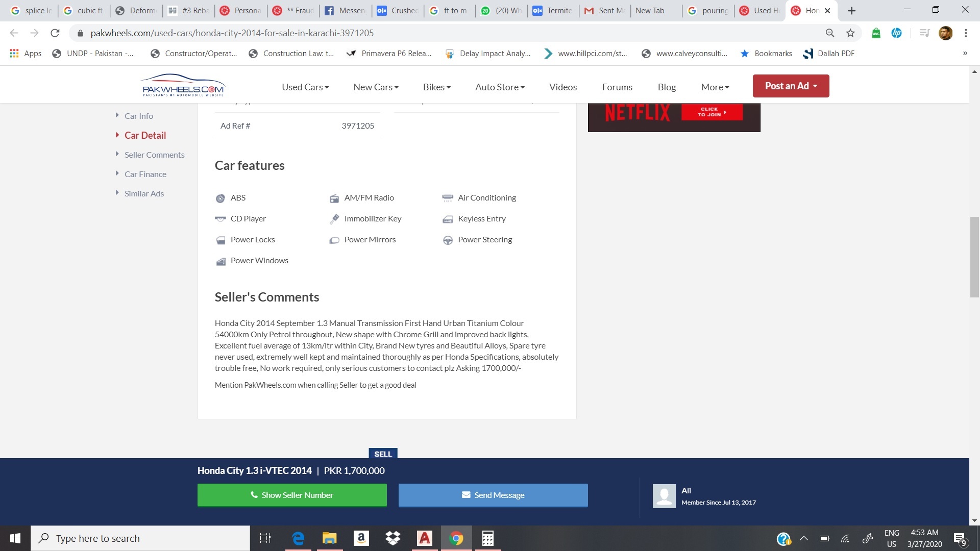
Task: Open the Dallah PDF bookmark
Action: coord(829,54)
